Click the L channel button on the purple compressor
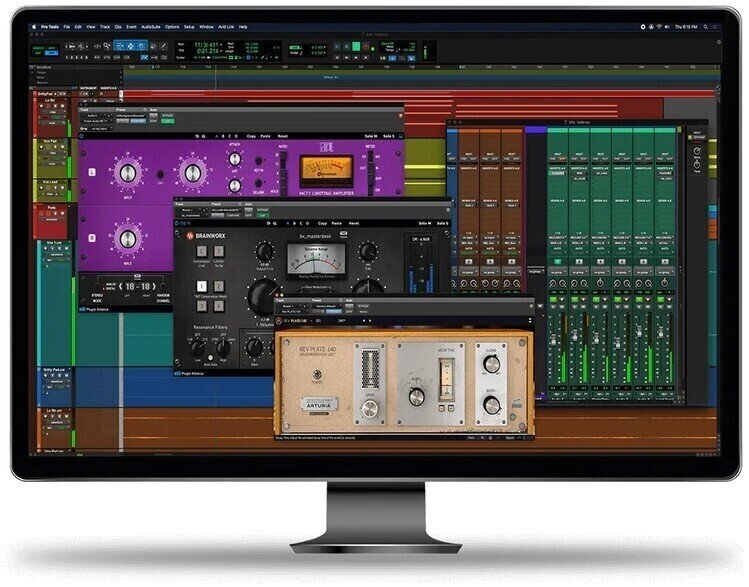This screenshot has height=587, width=749. (x=92, y=172)
